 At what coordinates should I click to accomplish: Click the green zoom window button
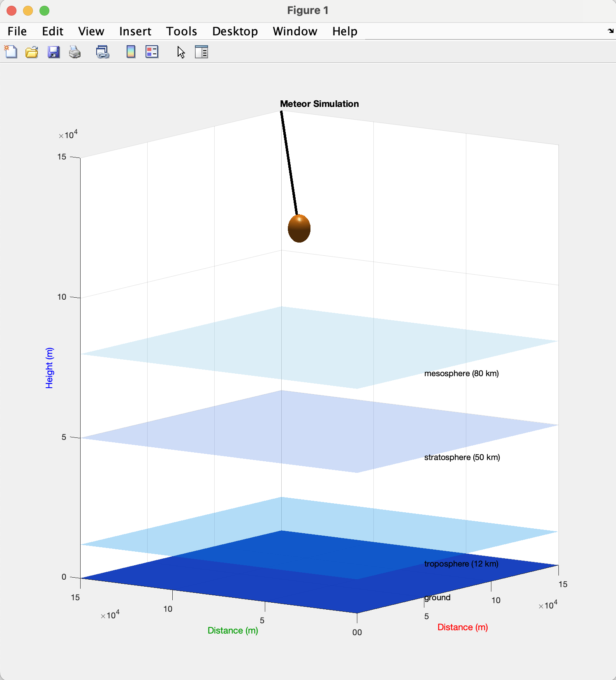44,11
